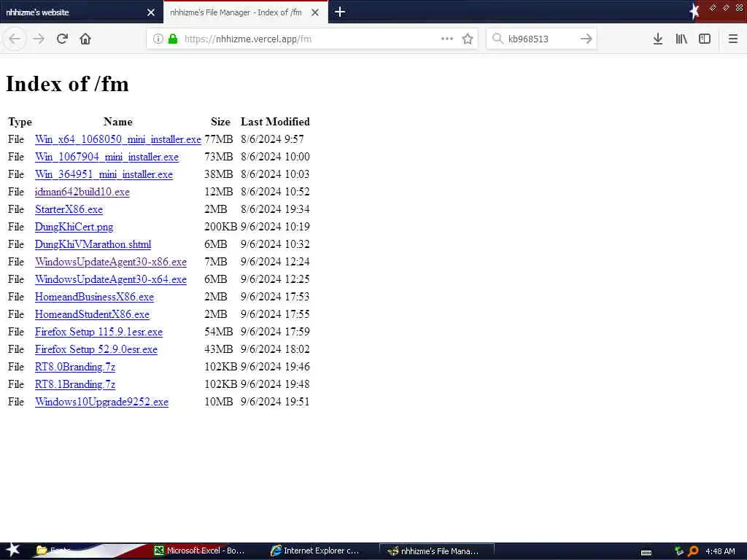Download WindowsUpdateAgent30-x86.exe
Image resolution: width=747 pixels, height=560 pixels.
[111, 262]
